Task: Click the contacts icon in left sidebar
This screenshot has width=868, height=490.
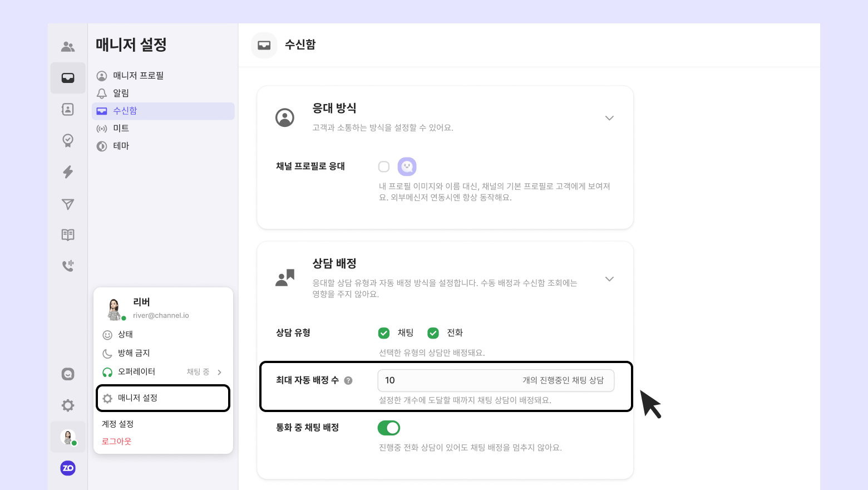Action: click(68, 109)
